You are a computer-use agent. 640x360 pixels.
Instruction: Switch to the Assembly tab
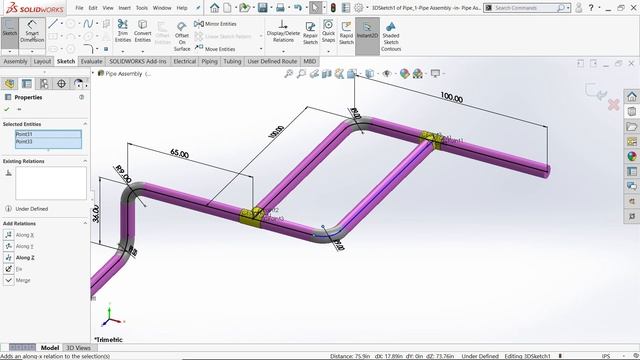tap(15, 61)
